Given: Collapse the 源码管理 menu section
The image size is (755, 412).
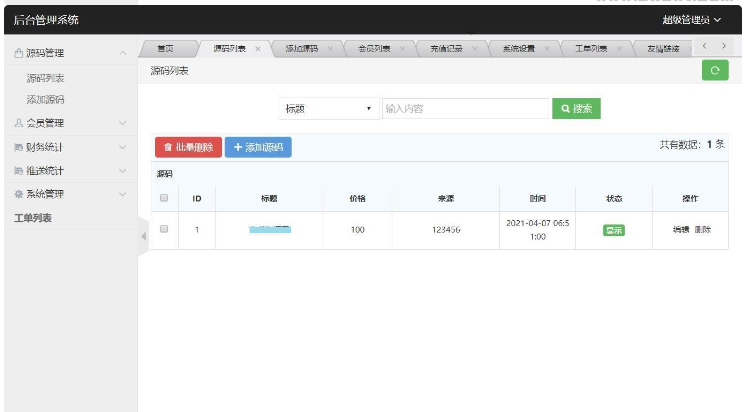Looking at the screenshot, I should point(123,53).
